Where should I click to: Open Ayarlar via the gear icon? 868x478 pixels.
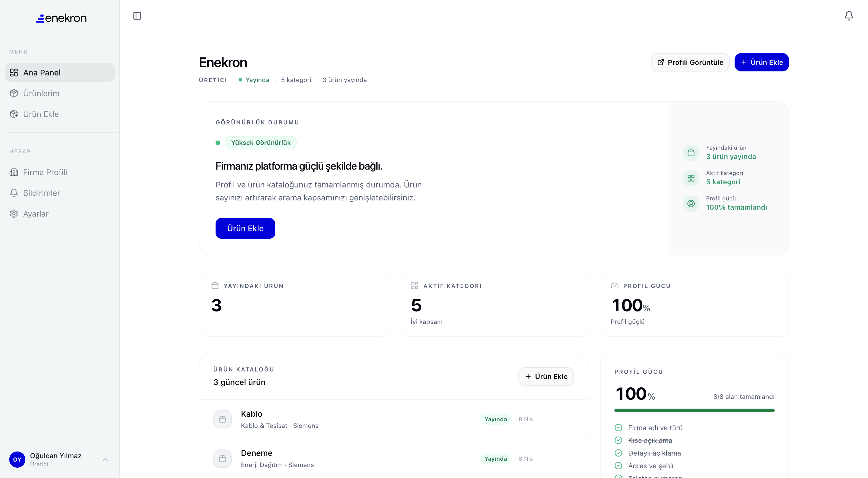coord(14,214)
